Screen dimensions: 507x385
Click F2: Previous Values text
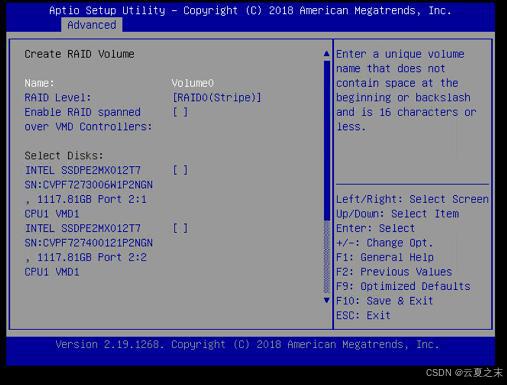click(394, 272)
